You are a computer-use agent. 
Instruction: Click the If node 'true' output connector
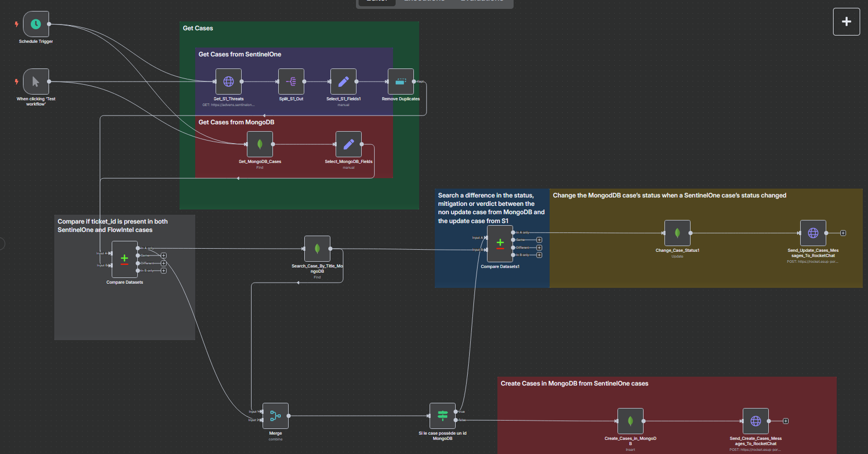pos(456,412)
